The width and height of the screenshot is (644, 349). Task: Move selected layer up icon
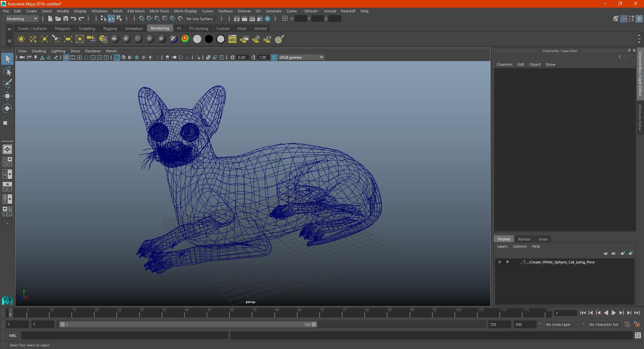[x=606, y=253]
